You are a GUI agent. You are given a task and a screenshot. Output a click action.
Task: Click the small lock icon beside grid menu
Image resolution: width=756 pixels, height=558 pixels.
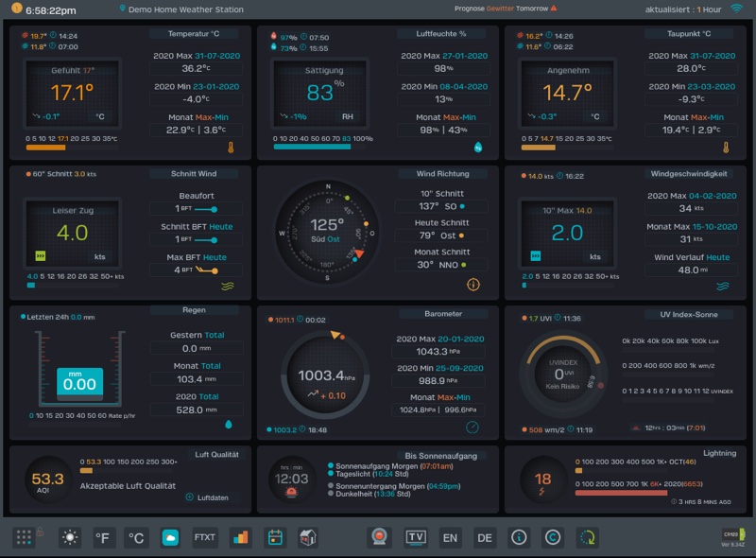pyautogui.click(x=40, y=532)
